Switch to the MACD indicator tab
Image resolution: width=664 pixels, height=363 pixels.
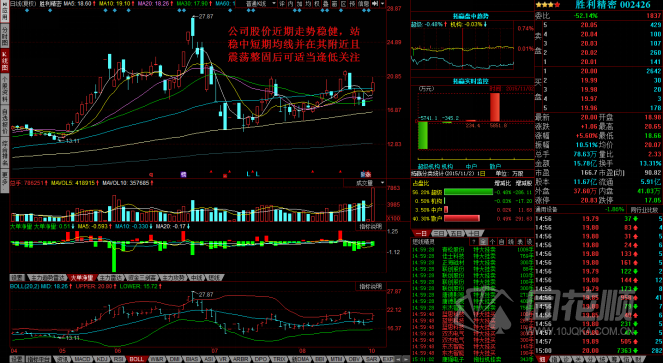point(82,359)
